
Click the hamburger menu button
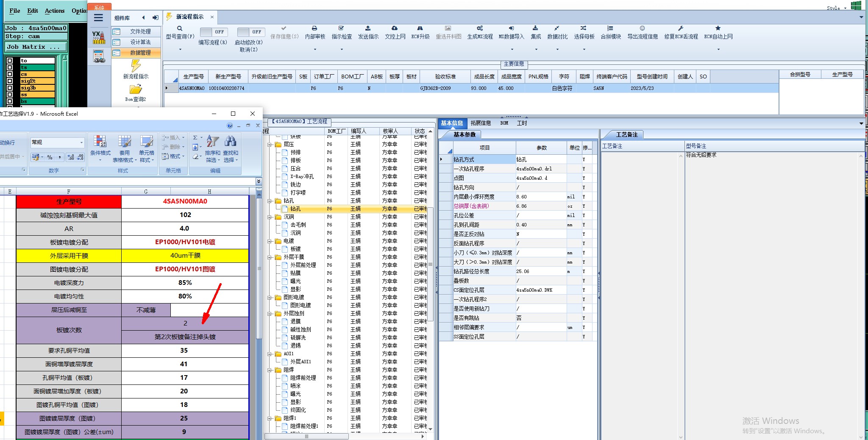[98, 18]
